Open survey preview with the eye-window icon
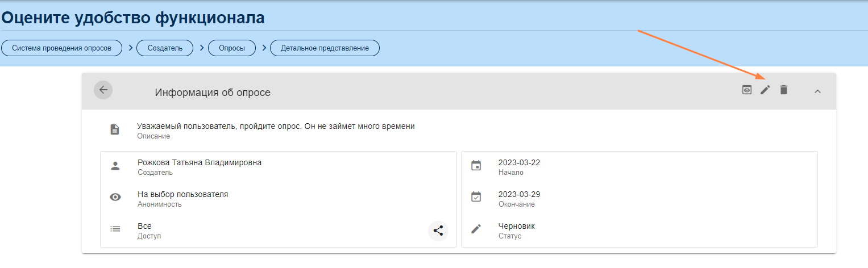The height and width of the screenshot is (268, 868). coord(747,90)
